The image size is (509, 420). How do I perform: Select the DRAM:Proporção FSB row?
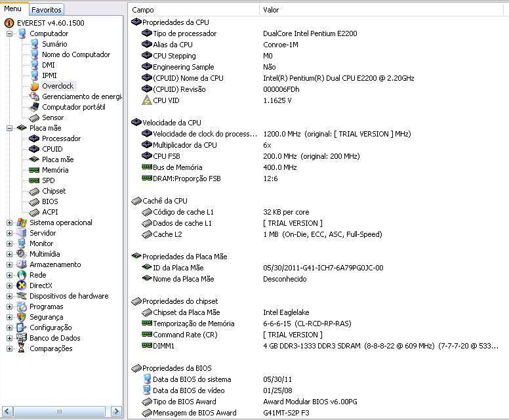click(318, 178)
